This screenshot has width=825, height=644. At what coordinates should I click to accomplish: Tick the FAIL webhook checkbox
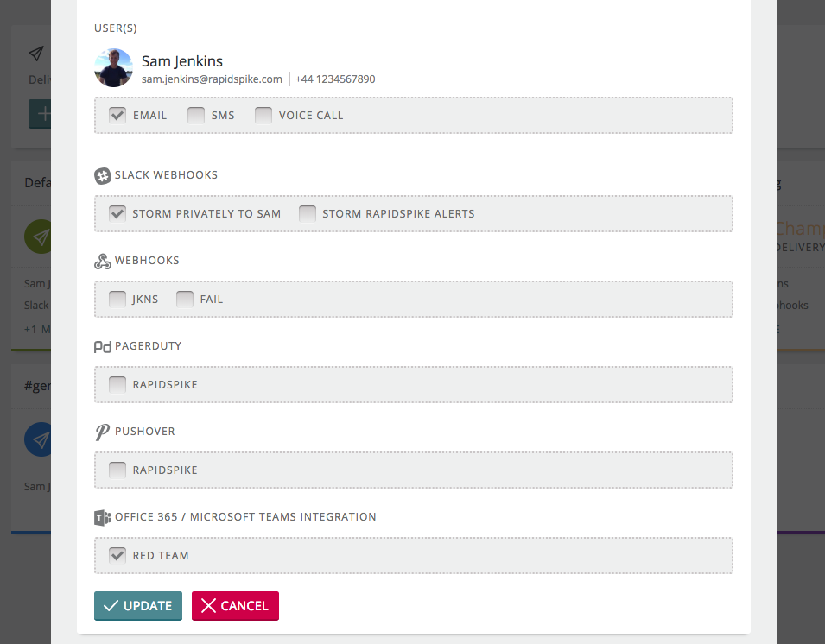(x=185, y=300)
